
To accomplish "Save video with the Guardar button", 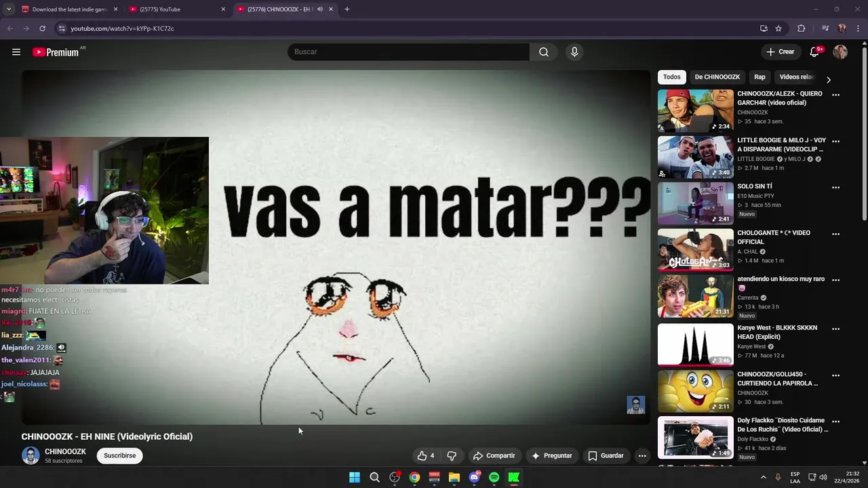I will [x=606, y=455].
